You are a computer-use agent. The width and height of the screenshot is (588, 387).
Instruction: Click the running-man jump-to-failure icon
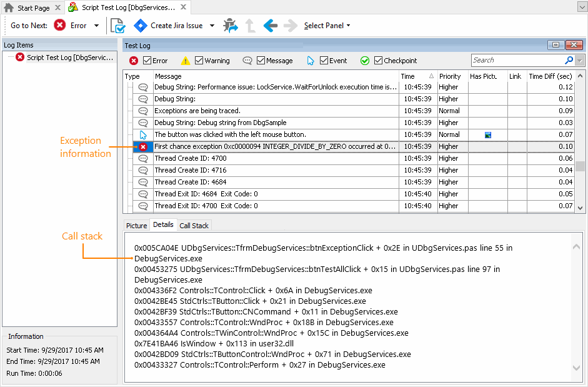[230, 26]
